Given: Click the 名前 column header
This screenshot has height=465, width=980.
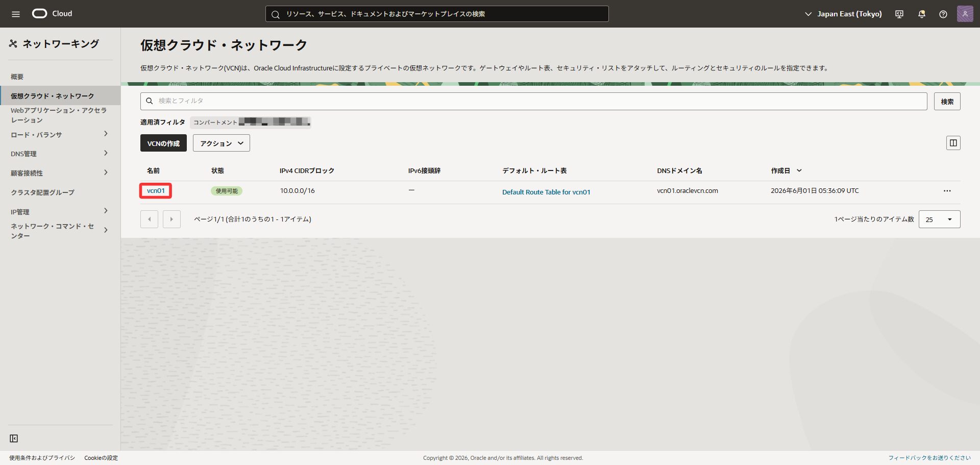Looking at the screenshot, I should [153, 170].
